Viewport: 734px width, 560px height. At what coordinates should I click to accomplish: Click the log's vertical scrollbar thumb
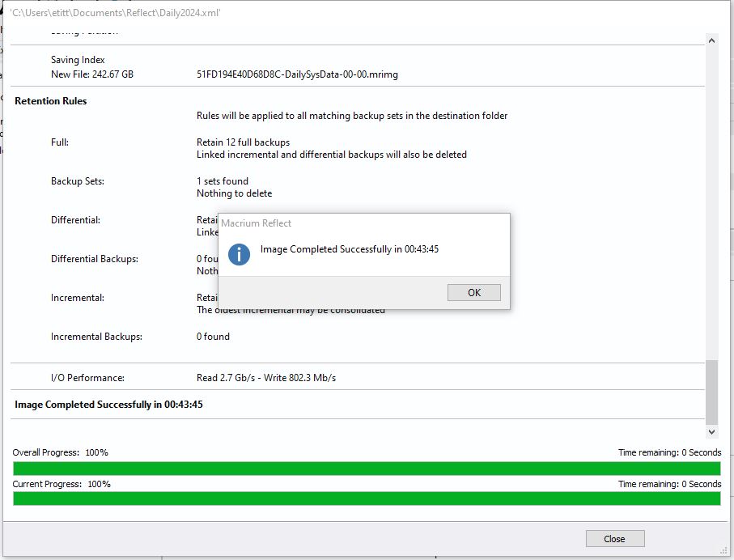[711, 392]
